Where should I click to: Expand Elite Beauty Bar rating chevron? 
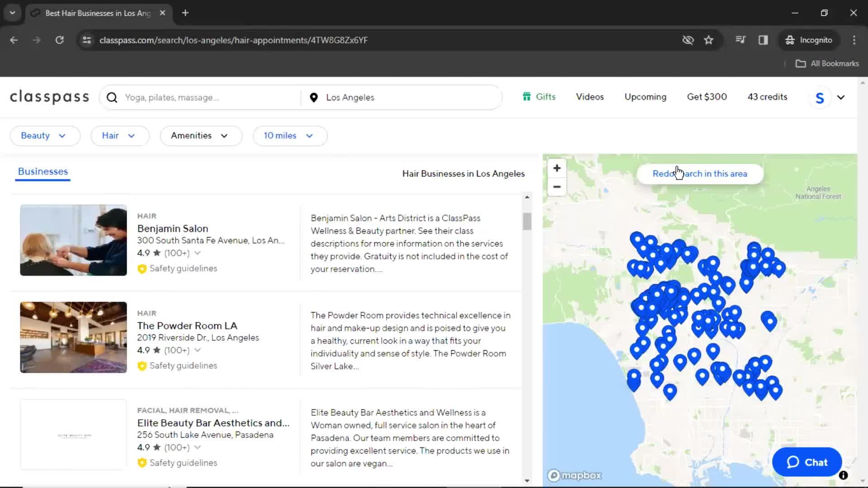click(198, 447)
